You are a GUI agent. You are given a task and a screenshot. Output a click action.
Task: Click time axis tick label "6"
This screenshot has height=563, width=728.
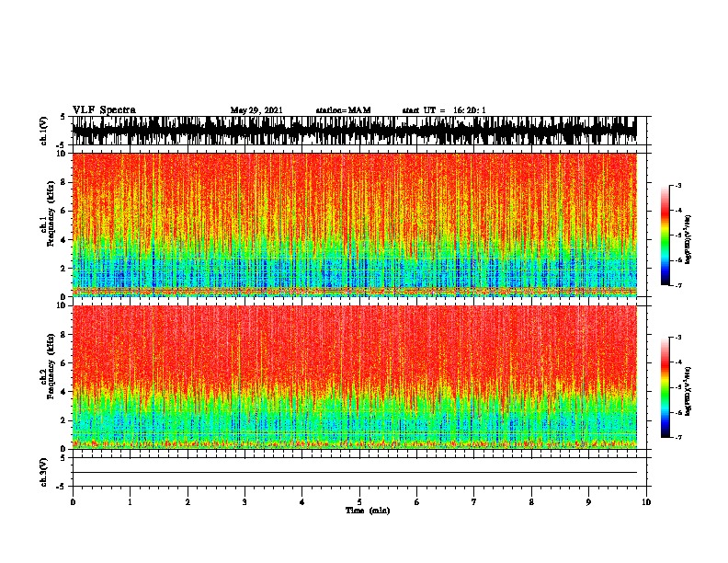[x=416, y=502]
